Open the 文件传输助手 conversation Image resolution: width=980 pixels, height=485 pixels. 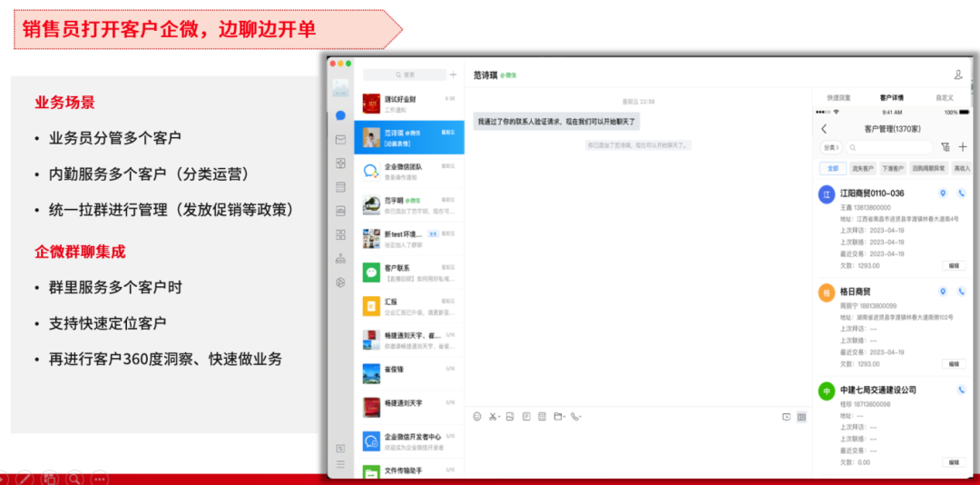408,469
